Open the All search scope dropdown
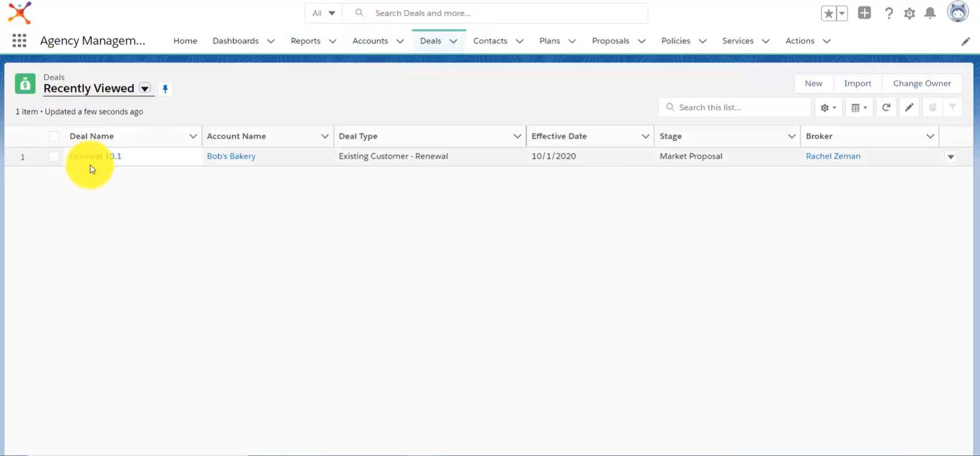980x456 pixels. coord(323,13)
